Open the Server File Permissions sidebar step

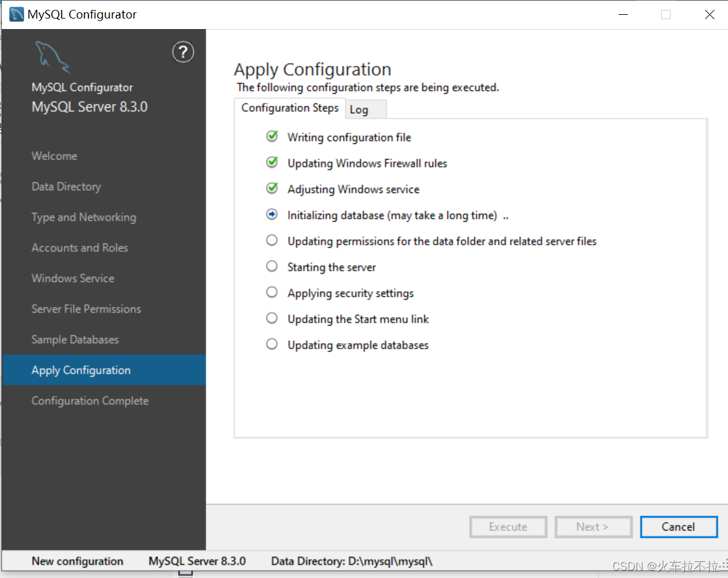coord(86,309)
